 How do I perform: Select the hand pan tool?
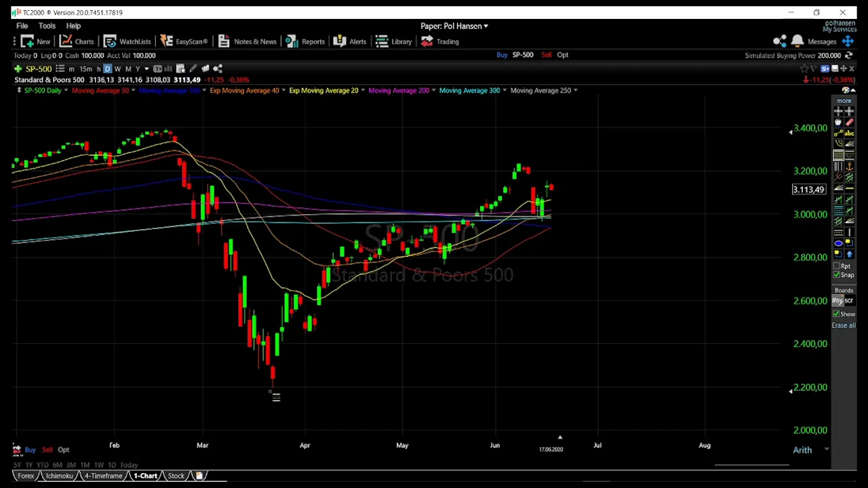coord(838,122)
